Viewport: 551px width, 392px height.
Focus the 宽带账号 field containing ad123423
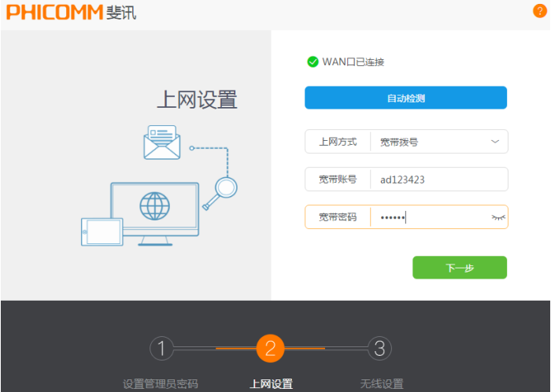pyautogui.click(x=437, y=179)
